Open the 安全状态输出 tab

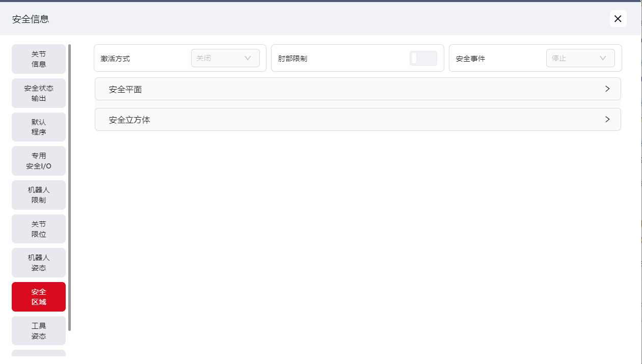click(x=39, y=93)
